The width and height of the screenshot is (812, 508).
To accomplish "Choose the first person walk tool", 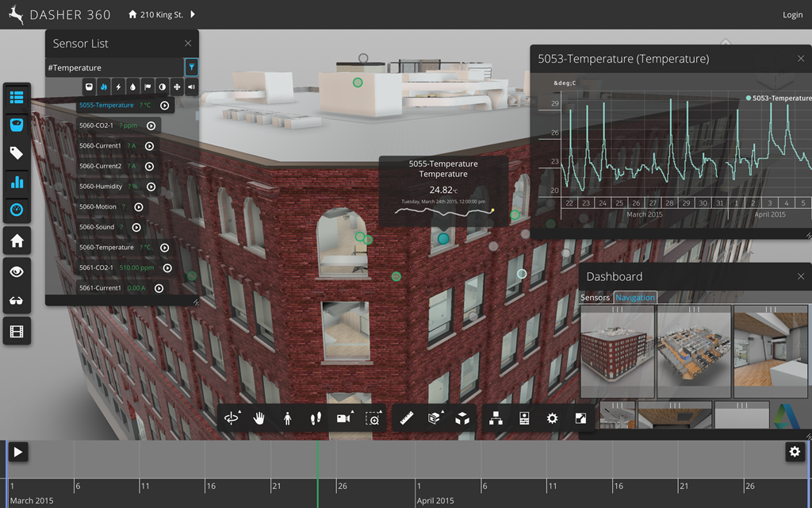I will point(287,418).
